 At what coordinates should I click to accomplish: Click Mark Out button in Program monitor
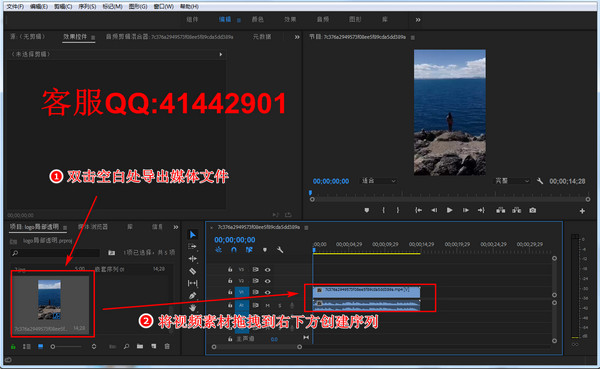coord(398,210)
